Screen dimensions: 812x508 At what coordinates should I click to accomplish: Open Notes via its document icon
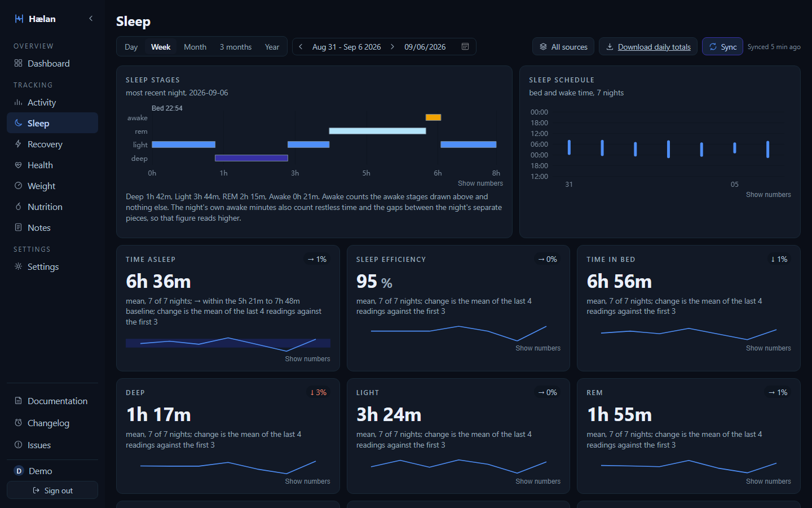pos(19,227)
